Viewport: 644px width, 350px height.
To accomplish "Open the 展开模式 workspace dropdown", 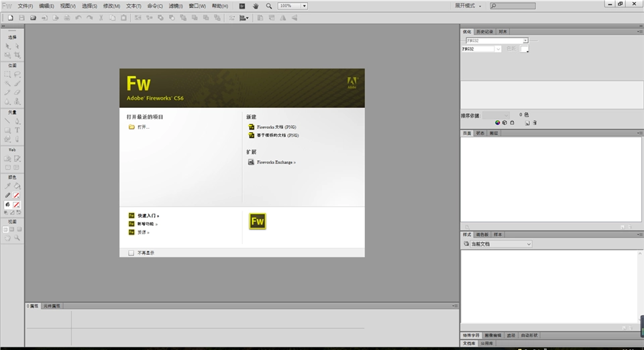I will point(468,6).
